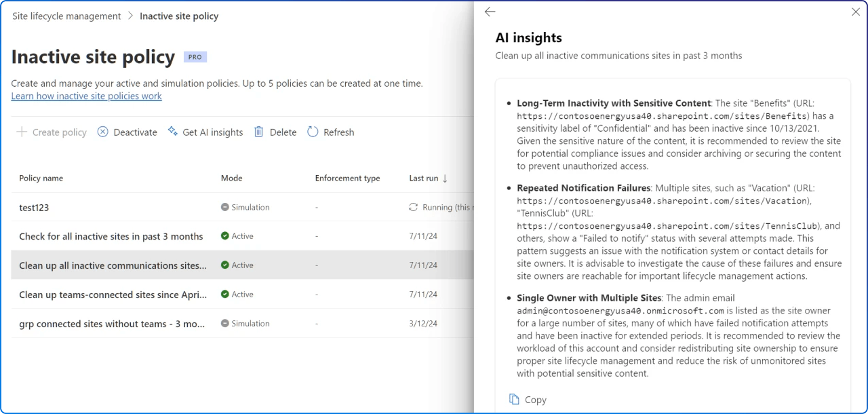Click the Enforcement type column header
This screenshot has height=414, width=868.
point(347,178)
